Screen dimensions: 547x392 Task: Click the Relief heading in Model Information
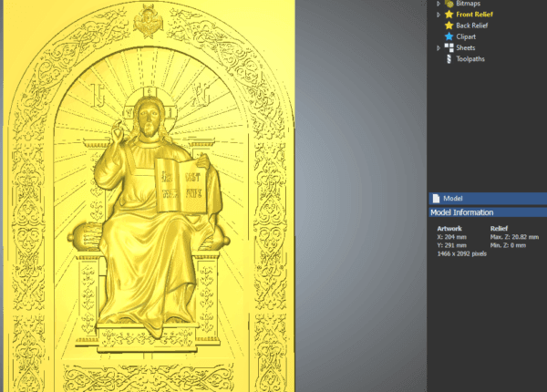coord(499,229)
